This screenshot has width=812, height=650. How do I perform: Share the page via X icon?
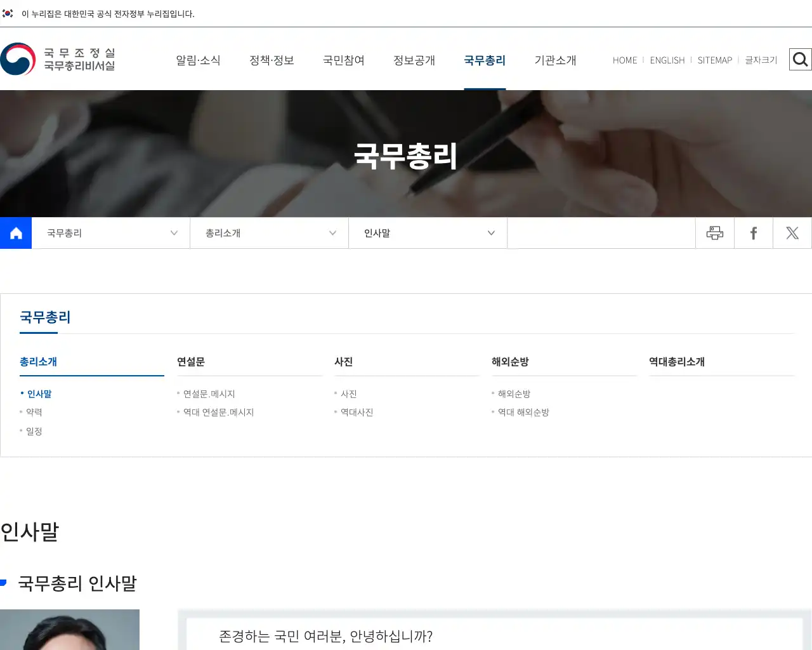click(792, 233)
